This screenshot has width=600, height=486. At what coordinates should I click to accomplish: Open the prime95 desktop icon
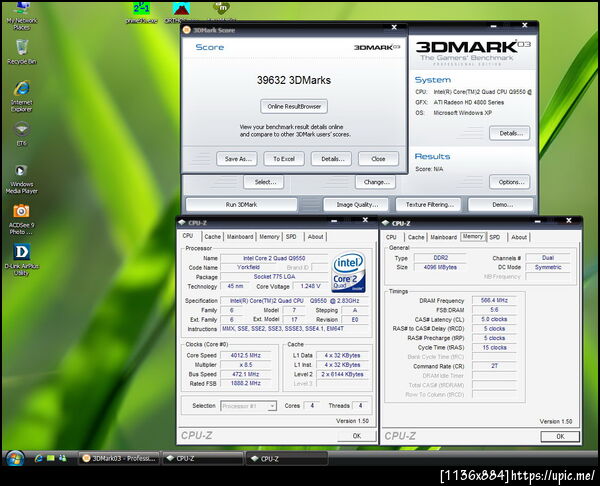(x=141, y=12)
